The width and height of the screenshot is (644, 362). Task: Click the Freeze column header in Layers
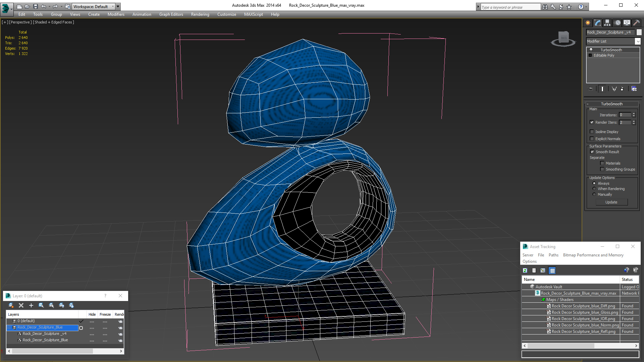105,314
